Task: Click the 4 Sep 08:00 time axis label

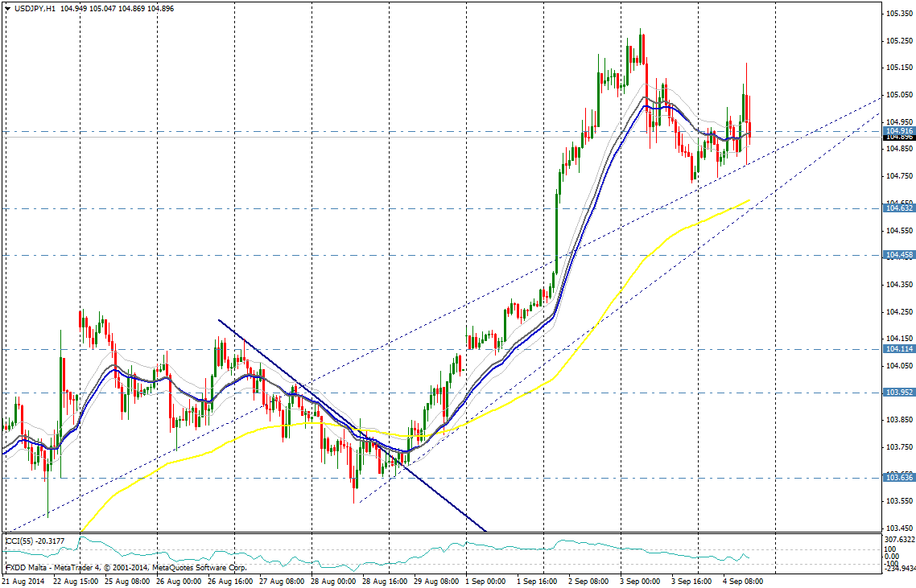Action: [742, 581]
